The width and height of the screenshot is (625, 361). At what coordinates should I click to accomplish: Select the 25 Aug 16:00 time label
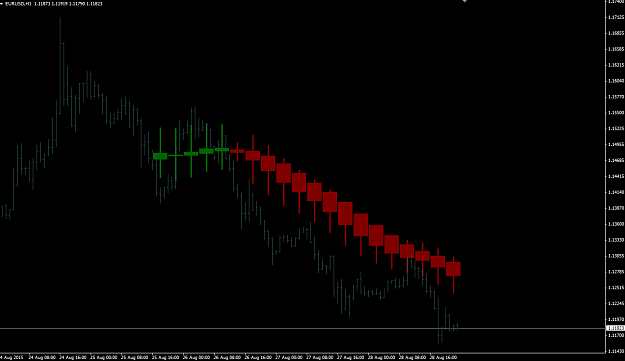[165, 357]
